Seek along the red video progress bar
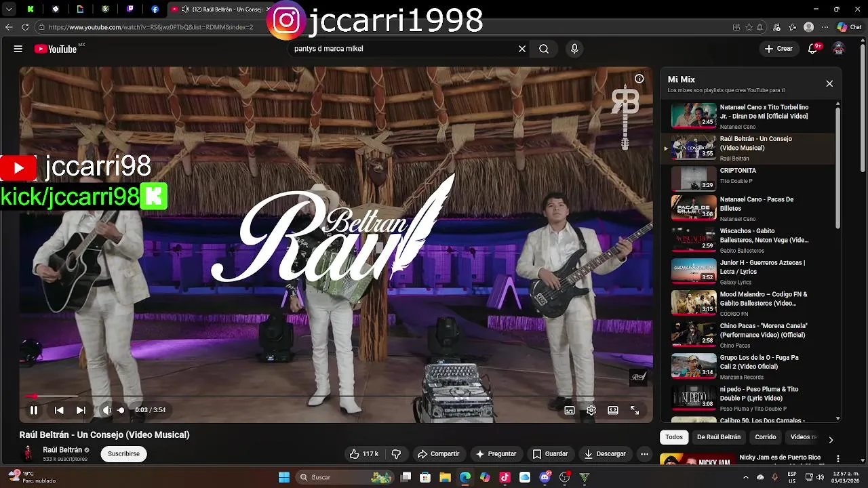The image size is (868, 488). 336,396
